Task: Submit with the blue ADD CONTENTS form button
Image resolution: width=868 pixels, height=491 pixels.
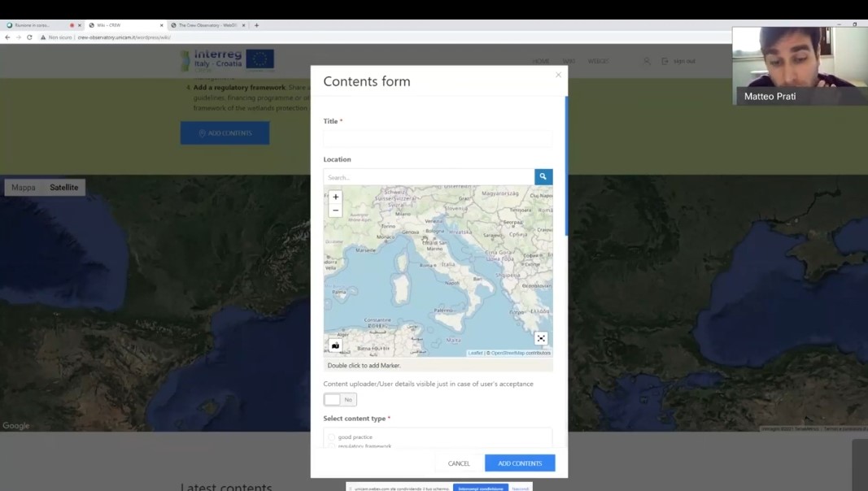Action: (x=520, y=463)
